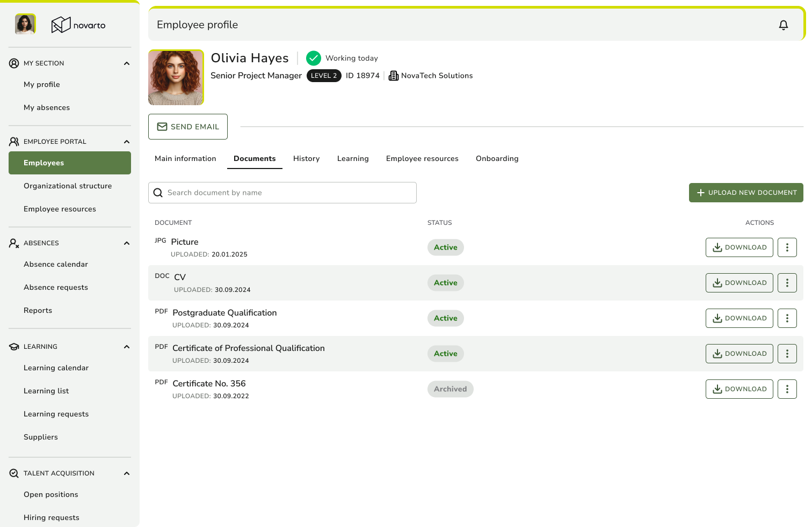Download the Postgraduate Qualification PDF
Screen dimensions: 812x527
pos(740,318)
